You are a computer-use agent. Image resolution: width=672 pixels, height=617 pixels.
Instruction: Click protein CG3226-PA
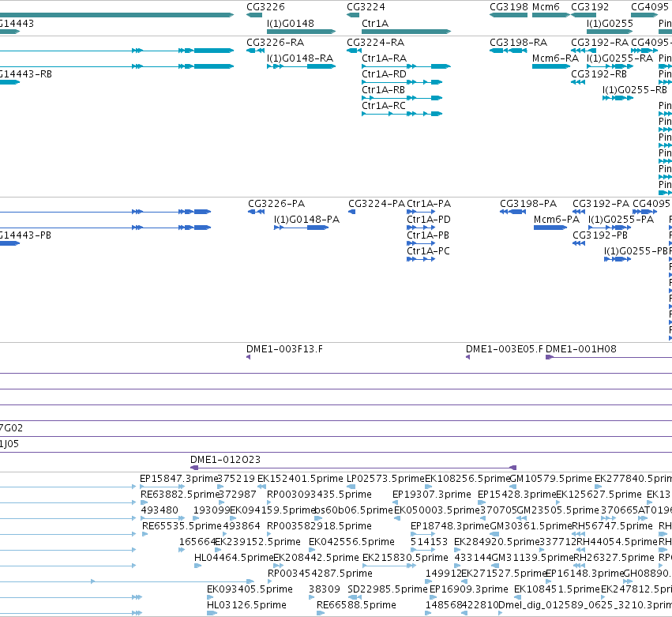point(276,204)
